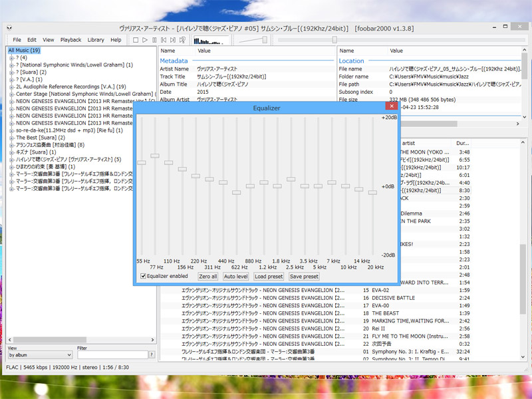Skip to the next track
Viewport: 532px width, 399px height.
coord(173,40)
